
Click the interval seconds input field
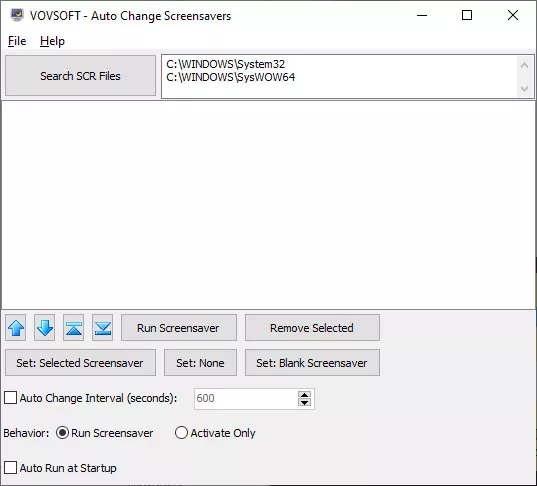pos(246,399)
